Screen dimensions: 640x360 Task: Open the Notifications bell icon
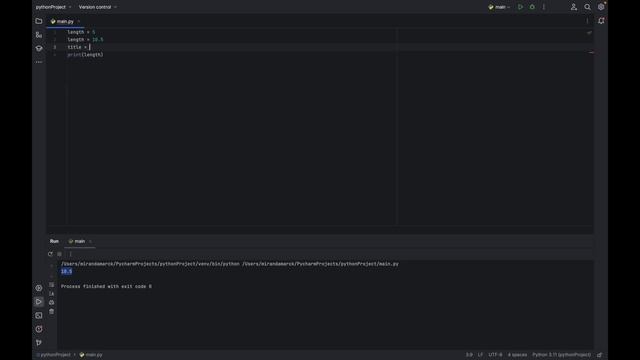601,21
